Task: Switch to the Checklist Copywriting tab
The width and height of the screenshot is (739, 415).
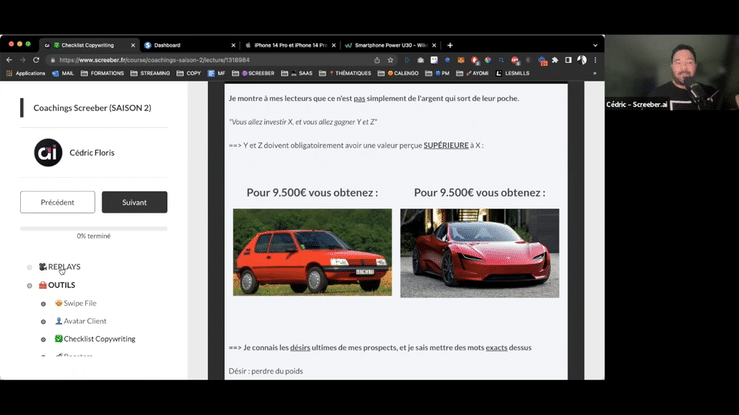Action: click(x=87, y=45)
